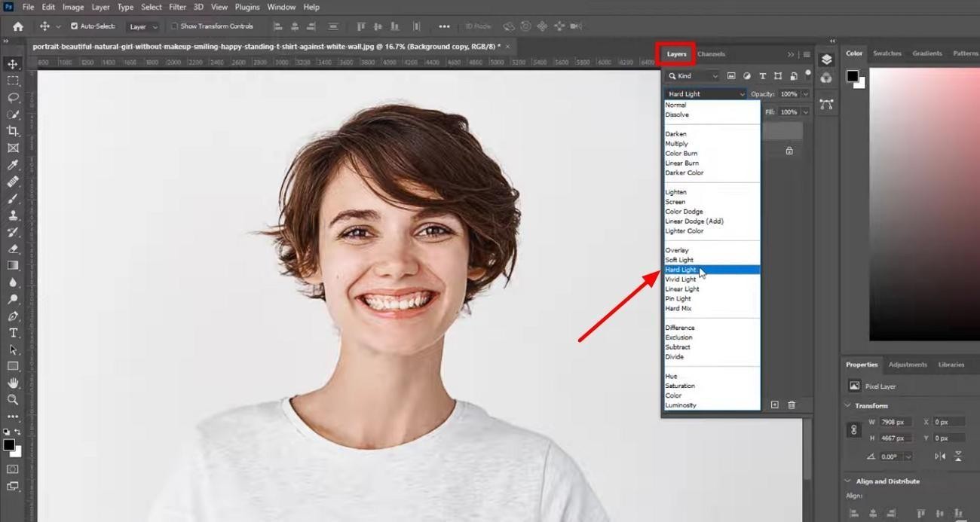Enable Show Transform Controls checkbox

[174, 26]
